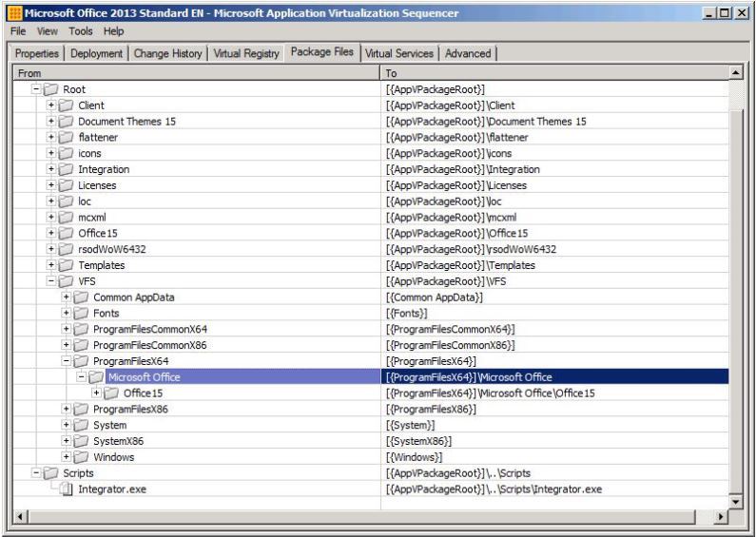Switch to the Virtual Services tab

(399, 53)
